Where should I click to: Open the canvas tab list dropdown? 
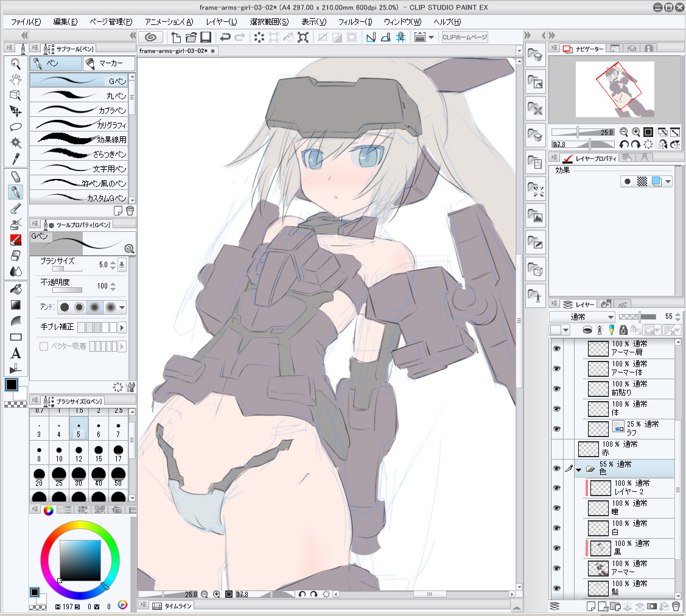[519, 51]
